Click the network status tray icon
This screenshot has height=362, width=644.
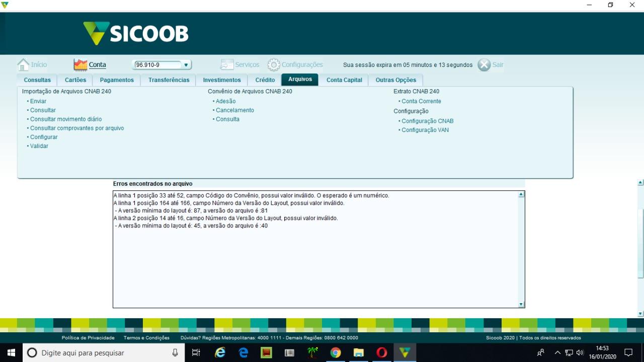pos(569,352)
